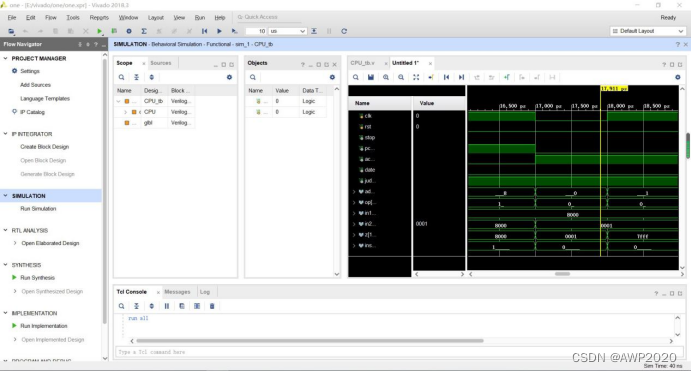692x372 pixels.
Task: Click the yellow 17,911 ps cursor marker
Action: [x=614, y=89]
